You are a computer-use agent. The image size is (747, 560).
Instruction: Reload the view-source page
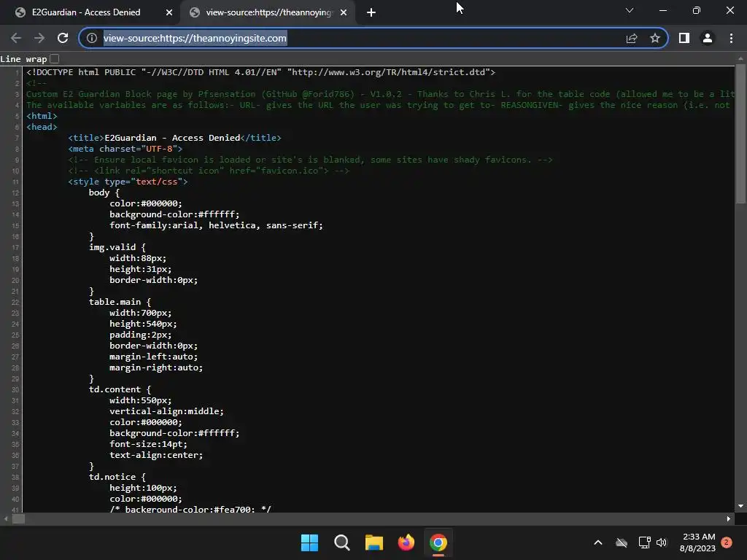(x=63, y=38)
